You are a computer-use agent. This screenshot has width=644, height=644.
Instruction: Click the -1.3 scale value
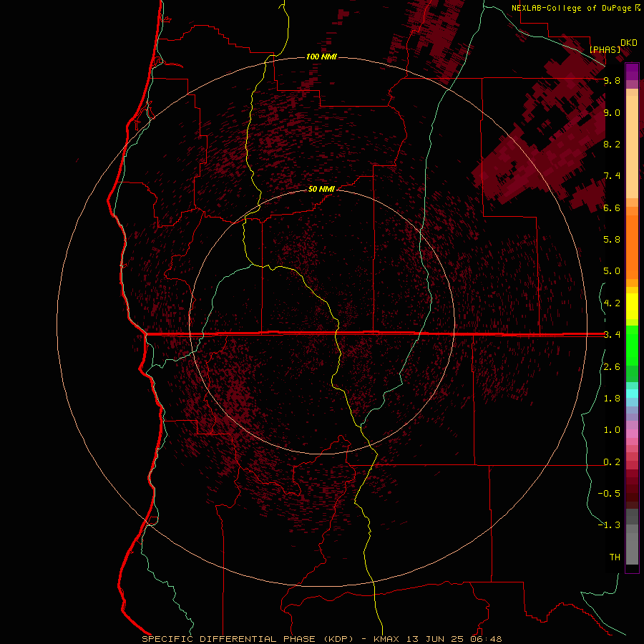pyautogui.click(x=609, y=525)
